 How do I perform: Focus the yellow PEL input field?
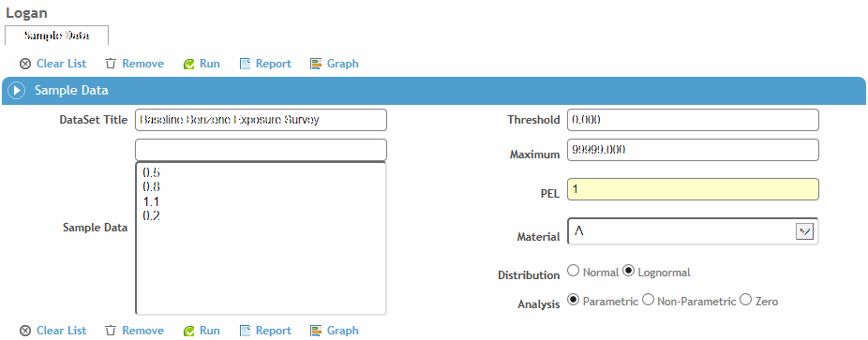coord(693,189)
